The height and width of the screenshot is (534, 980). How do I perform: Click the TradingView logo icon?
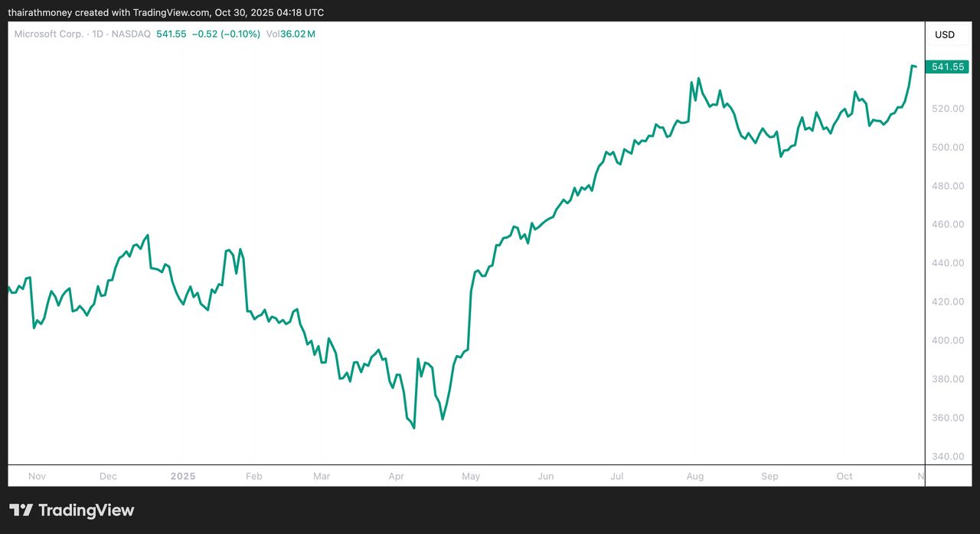click(21, 510)
